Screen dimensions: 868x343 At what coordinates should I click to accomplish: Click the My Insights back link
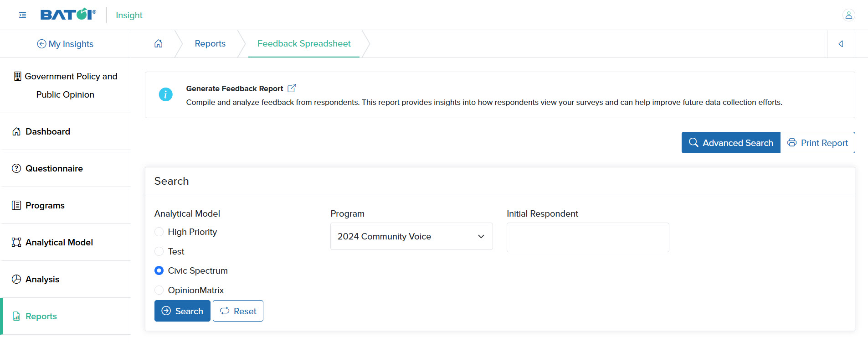point(65,44)
